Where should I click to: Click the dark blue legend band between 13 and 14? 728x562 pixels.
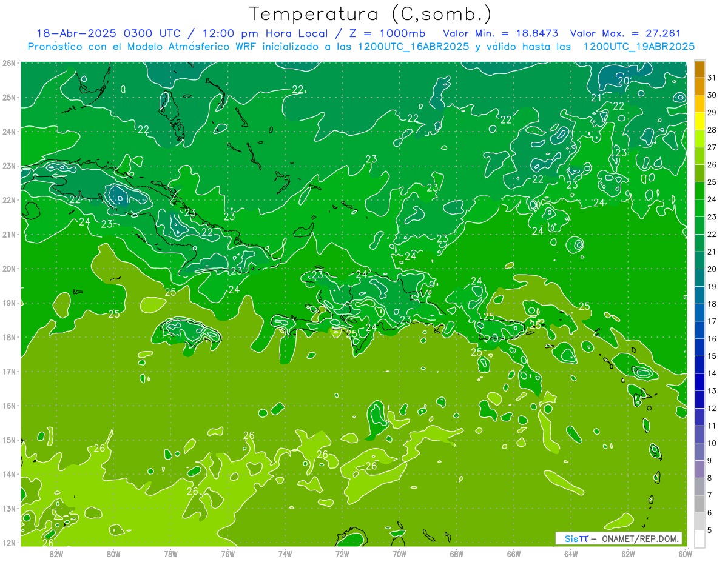[x=699, y=382]
